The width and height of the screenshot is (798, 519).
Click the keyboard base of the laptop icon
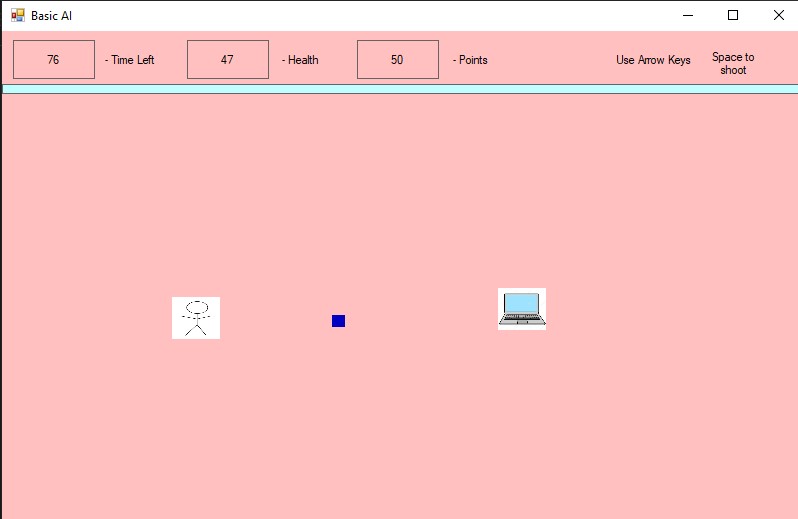pyautogui.click(x=522, y=320)
